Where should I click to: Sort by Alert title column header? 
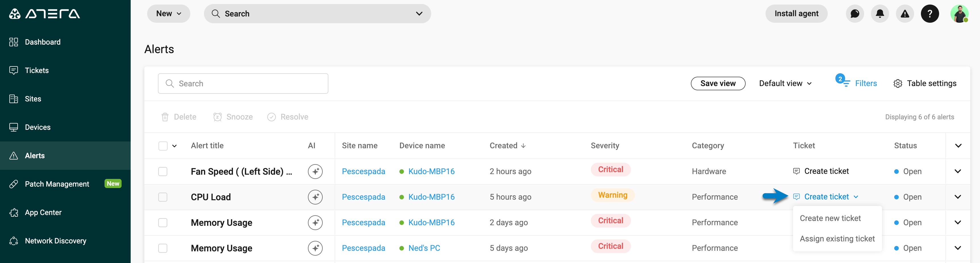207,146
